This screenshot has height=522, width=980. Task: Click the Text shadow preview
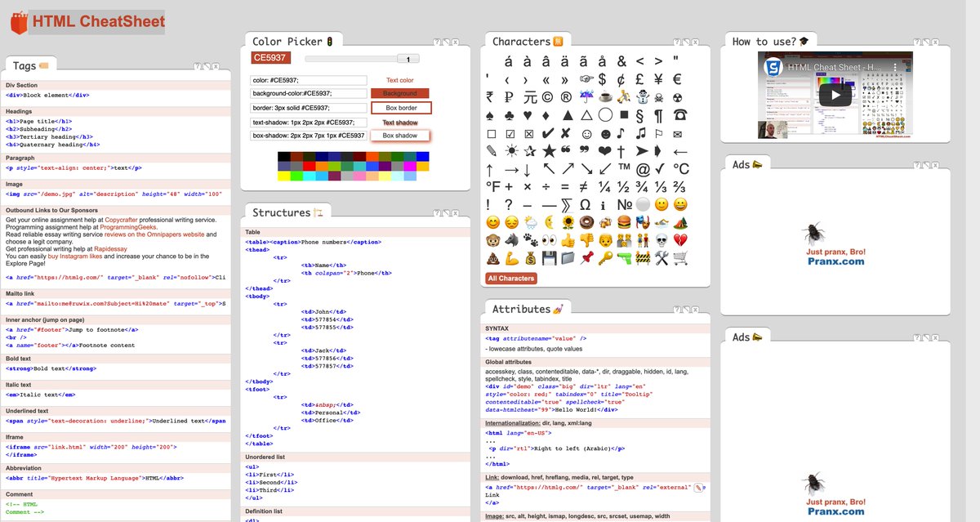pos(400,122)
